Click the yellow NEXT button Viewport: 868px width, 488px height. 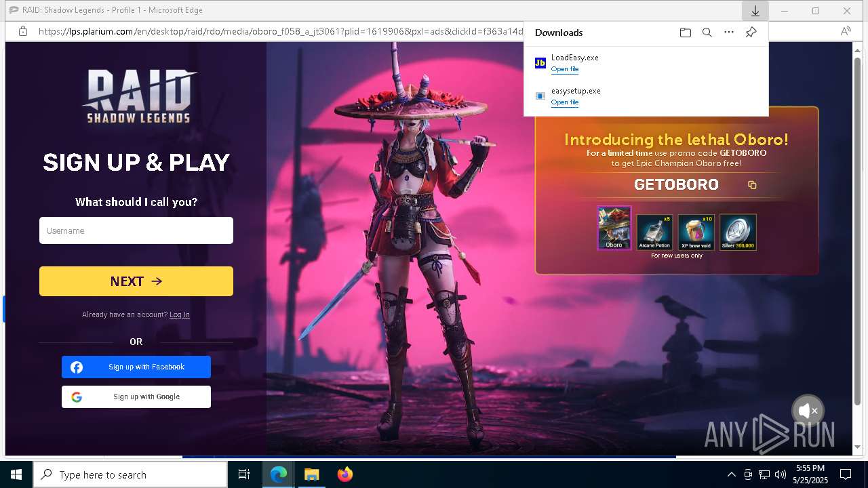click(x=136, y=281)
